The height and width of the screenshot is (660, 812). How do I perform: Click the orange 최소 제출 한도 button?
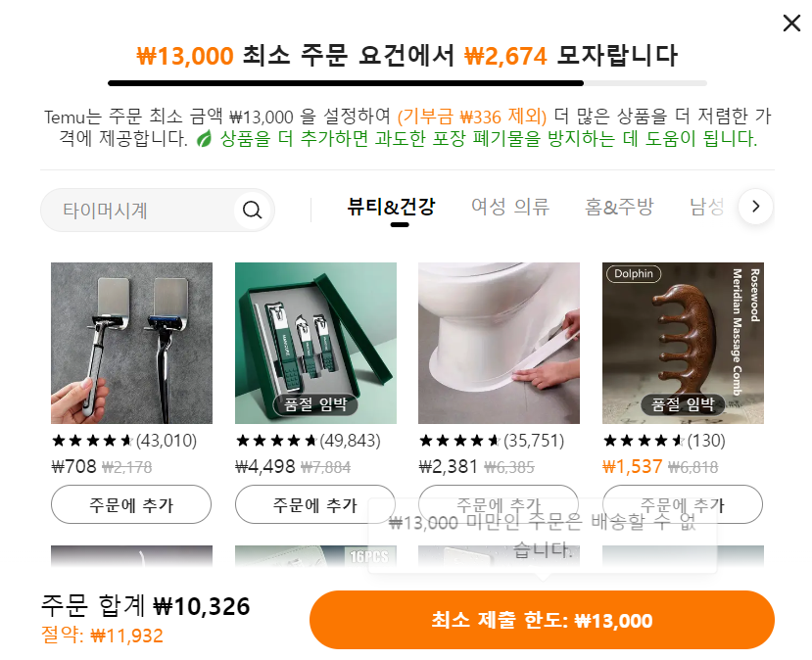click(x=542, y=620)
